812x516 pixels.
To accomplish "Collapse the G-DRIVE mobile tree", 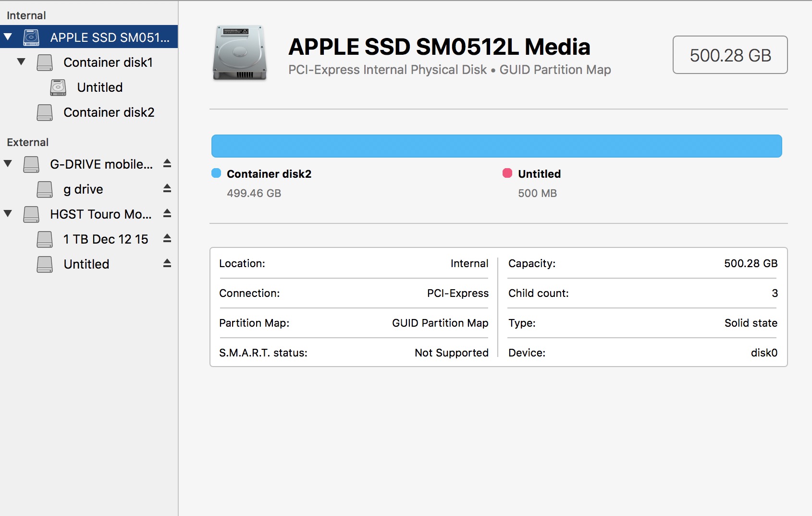I will click(8, 164).
